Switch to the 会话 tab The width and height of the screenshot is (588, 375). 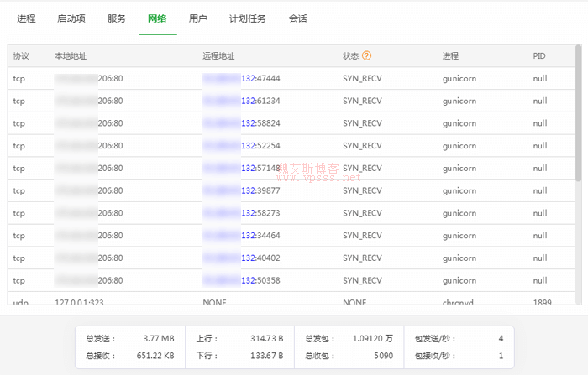pyautogui.click(x=297, y=18)
